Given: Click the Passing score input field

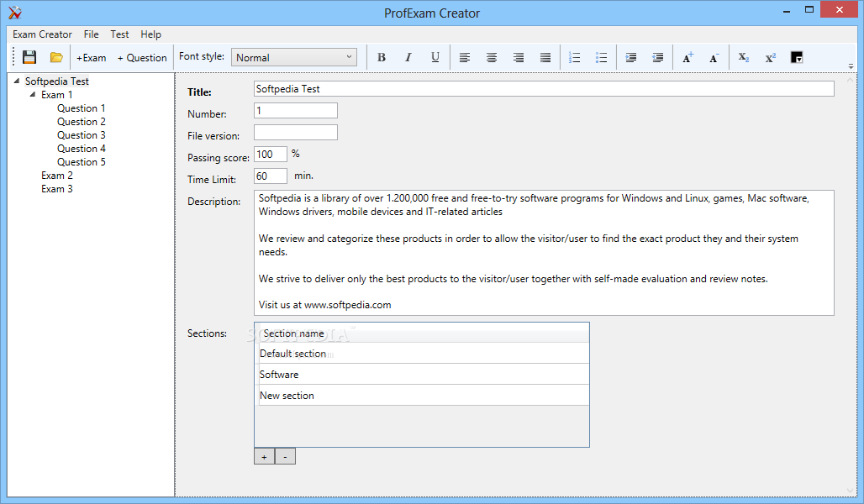Looking at the screenshot, I should pos(271,155).
